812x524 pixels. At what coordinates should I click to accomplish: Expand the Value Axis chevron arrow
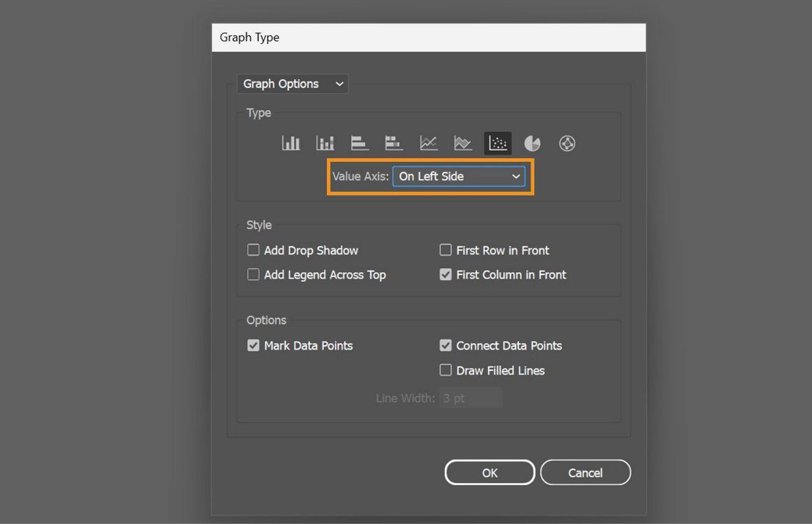pyautogui.click(x=516, y=176)
